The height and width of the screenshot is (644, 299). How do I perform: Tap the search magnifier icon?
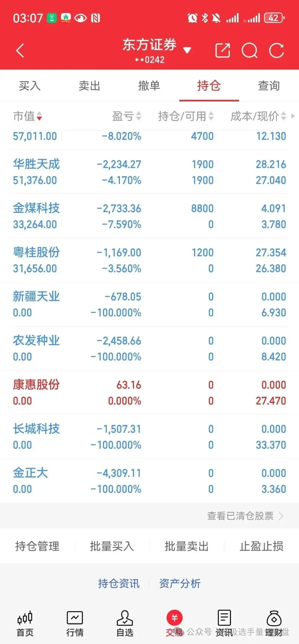(249, 51)
